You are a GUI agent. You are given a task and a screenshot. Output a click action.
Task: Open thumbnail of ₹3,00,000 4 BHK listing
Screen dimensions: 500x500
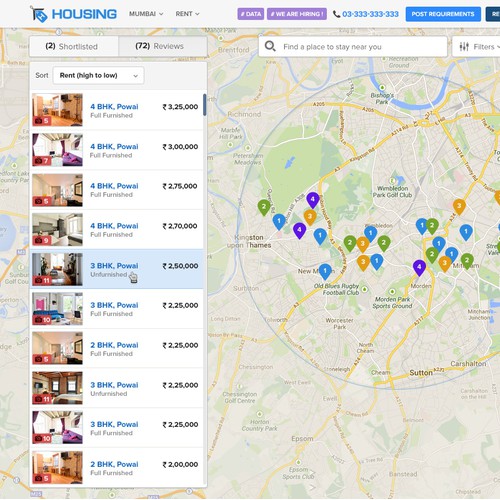(57, 150)
